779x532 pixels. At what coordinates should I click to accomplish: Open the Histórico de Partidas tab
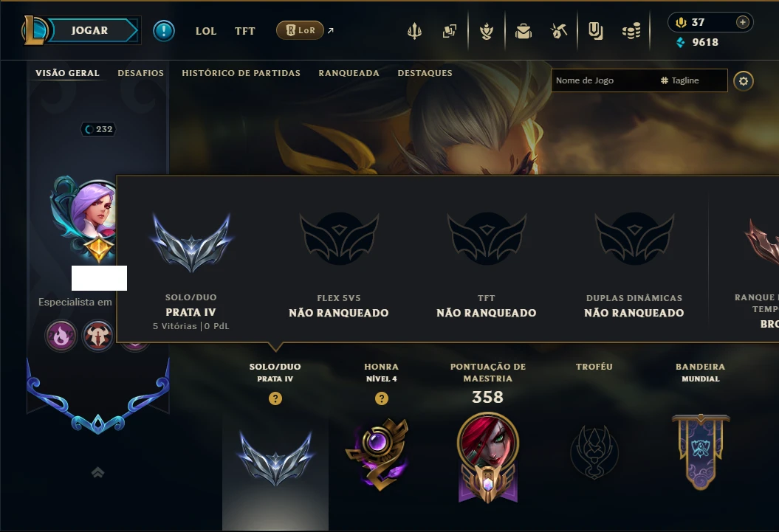pyautogui.click(x=241, y=73)
